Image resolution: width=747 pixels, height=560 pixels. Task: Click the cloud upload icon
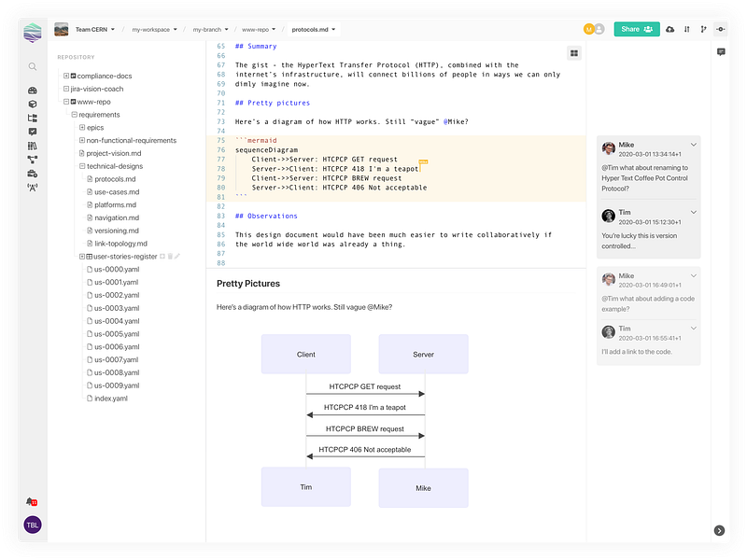[x=669, y=30]
